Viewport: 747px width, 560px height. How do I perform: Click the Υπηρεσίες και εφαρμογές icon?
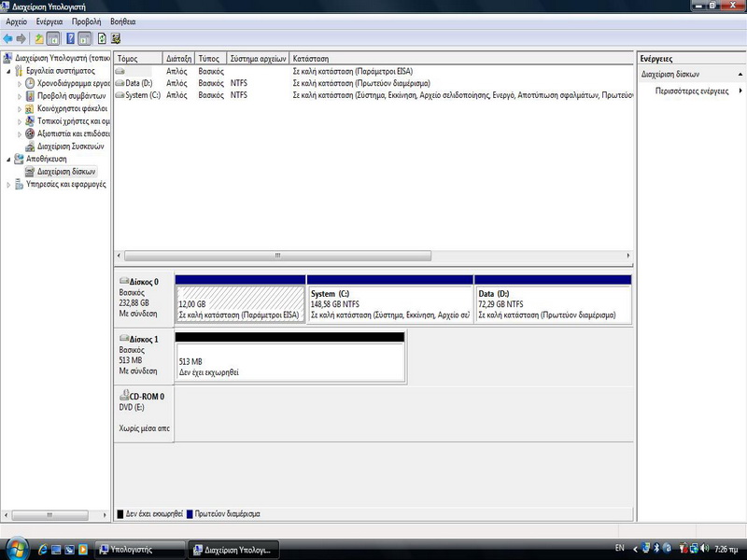click(x=19, y=184)
